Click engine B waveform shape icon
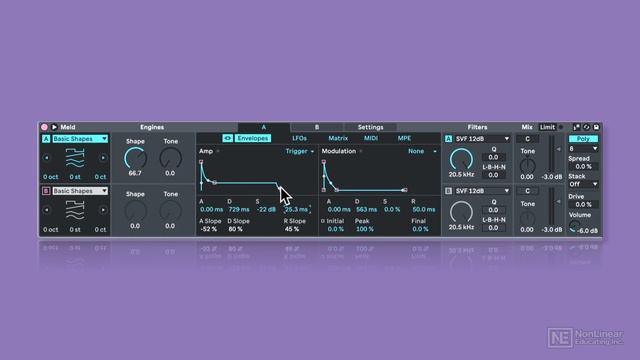 coord(75,210)
